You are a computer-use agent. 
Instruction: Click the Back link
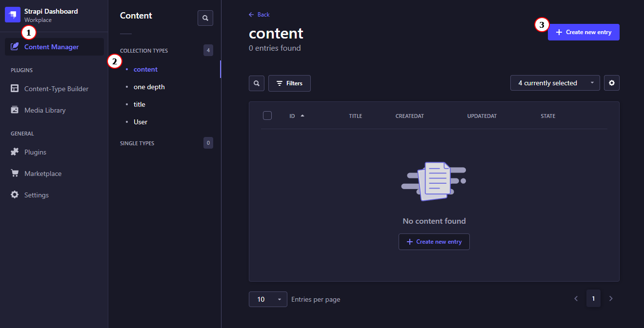click(x=259, y=15)
